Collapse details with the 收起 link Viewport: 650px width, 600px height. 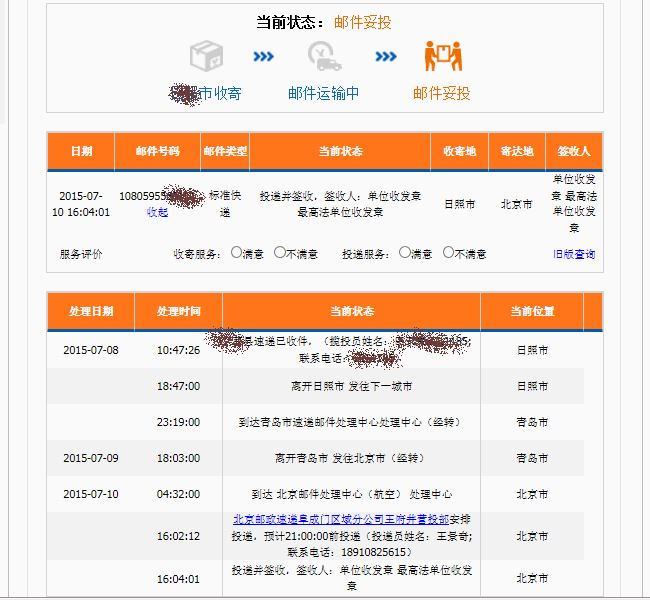click(x=157, y=212)
